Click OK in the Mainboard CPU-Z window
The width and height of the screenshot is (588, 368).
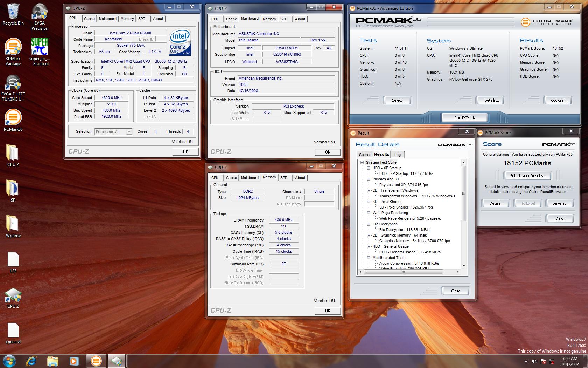(328, 152)
